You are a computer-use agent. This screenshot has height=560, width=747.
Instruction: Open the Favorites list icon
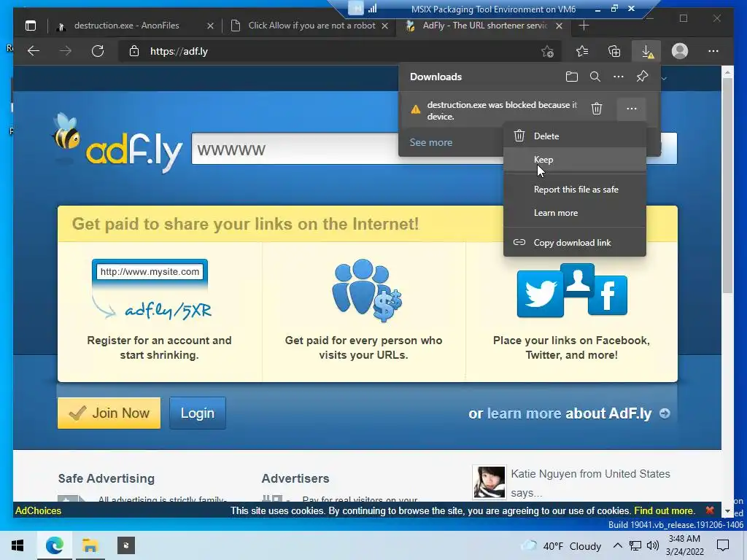[x=582, y=51]
